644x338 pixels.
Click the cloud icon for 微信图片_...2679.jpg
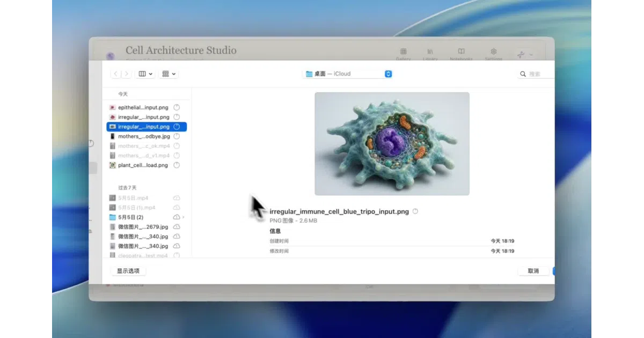[x=177, y=226]
